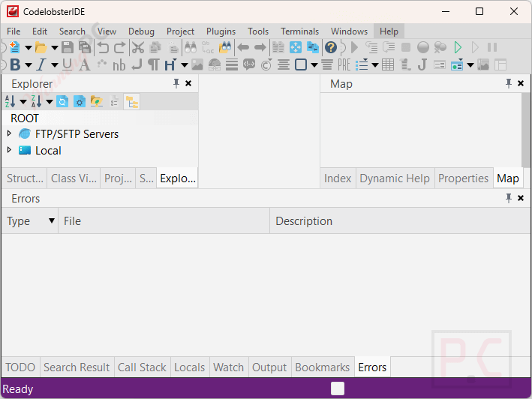Click the green Run debug play icon
The height and width of the screenshot is (399, 532).
click(x=458, y=47)
